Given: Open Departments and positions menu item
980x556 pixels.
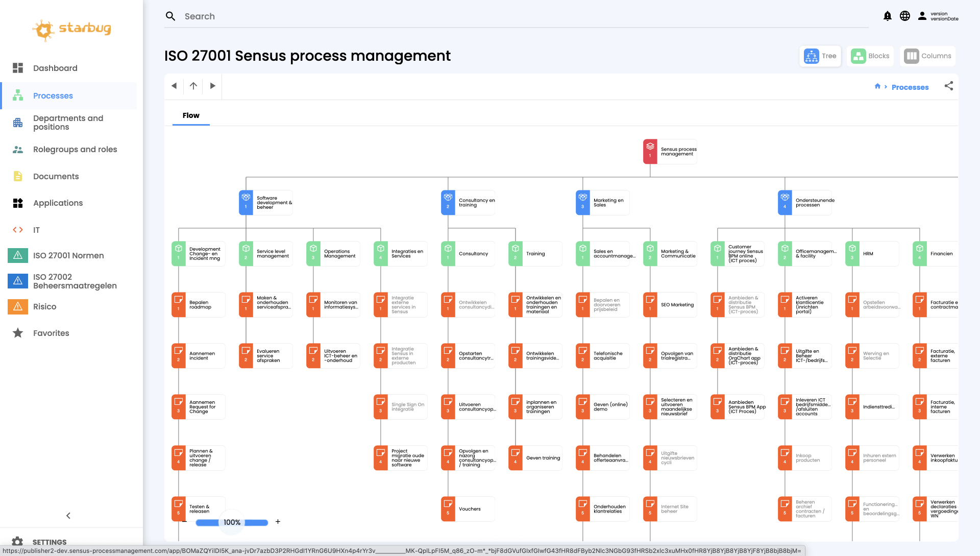Looking at the screenshot, I should pos(69,123).
